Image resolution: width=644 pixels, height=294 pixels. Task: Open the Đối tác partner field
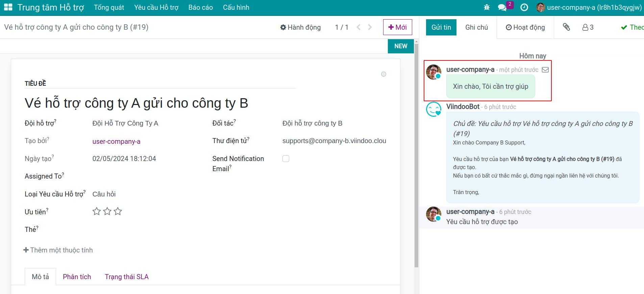pos(334,124)
